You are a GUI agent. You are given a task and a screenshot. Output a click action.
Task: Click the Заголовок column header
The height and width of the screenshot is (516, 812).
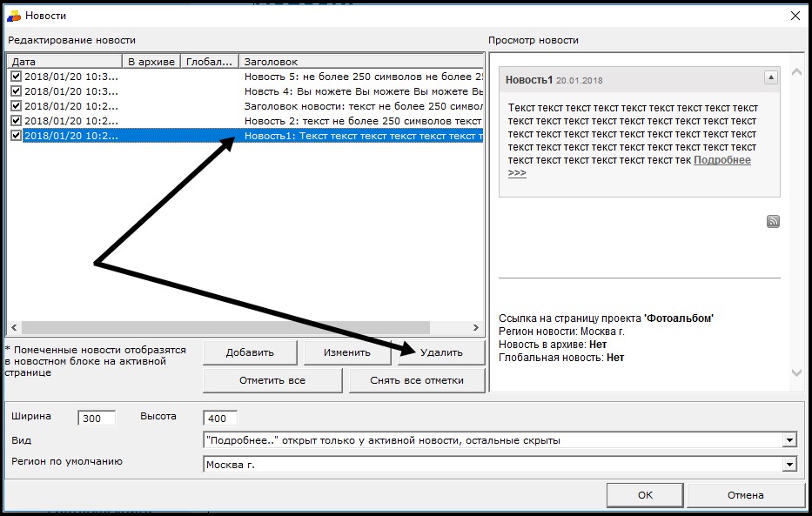click(x=359, y=62)
